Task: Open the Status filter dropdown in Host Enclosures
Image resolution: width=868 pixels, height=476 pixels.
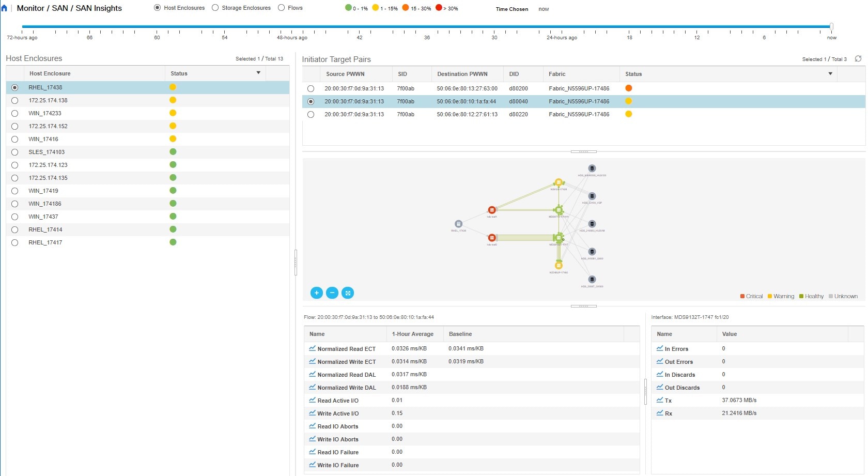Action: (x=258, y=73)
